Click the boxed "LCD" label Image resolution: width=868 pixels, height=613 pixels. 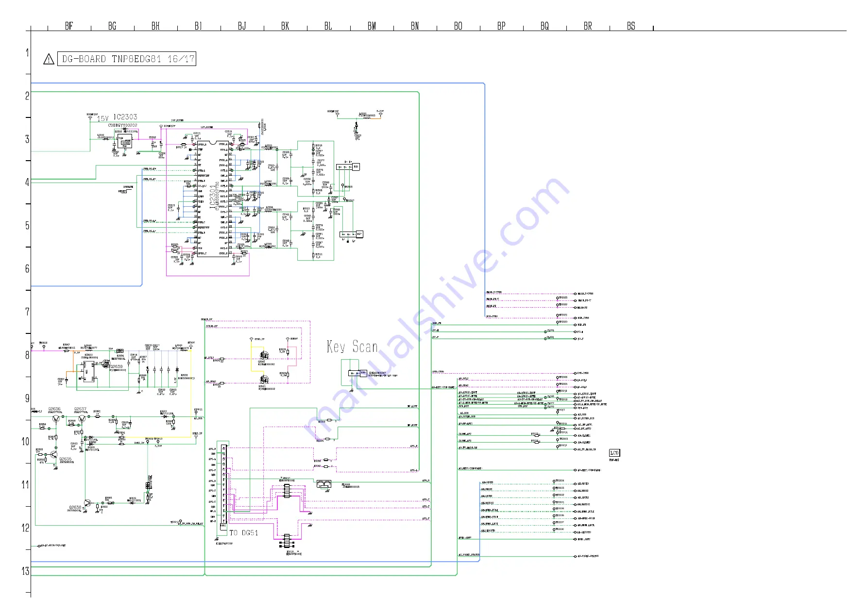[x=614, y=453]
